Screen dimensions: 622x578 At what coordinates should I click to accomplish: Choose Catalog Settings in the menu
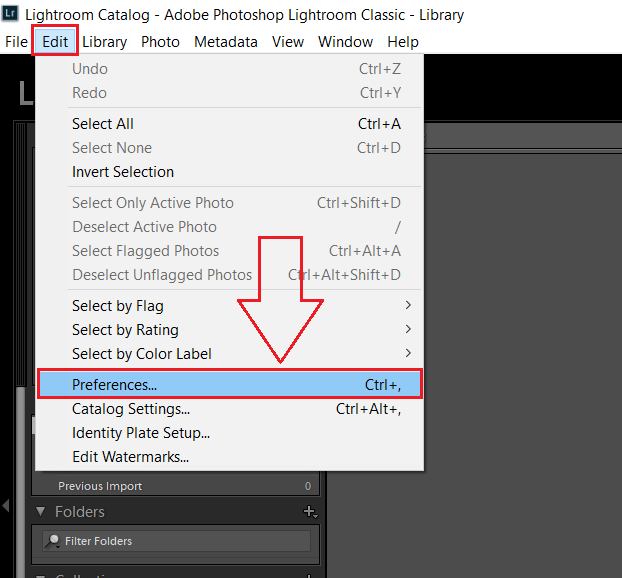click(131, 409)
